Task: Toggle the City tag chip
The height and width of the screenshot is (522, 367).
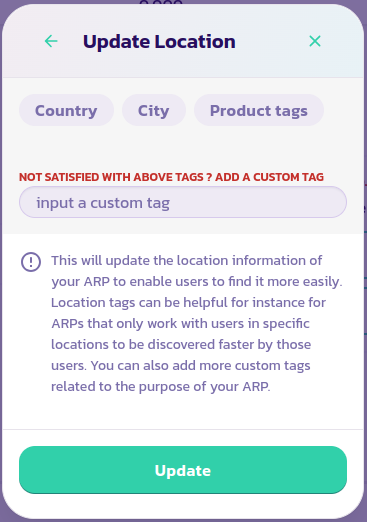Action: [x=154, y=110]
